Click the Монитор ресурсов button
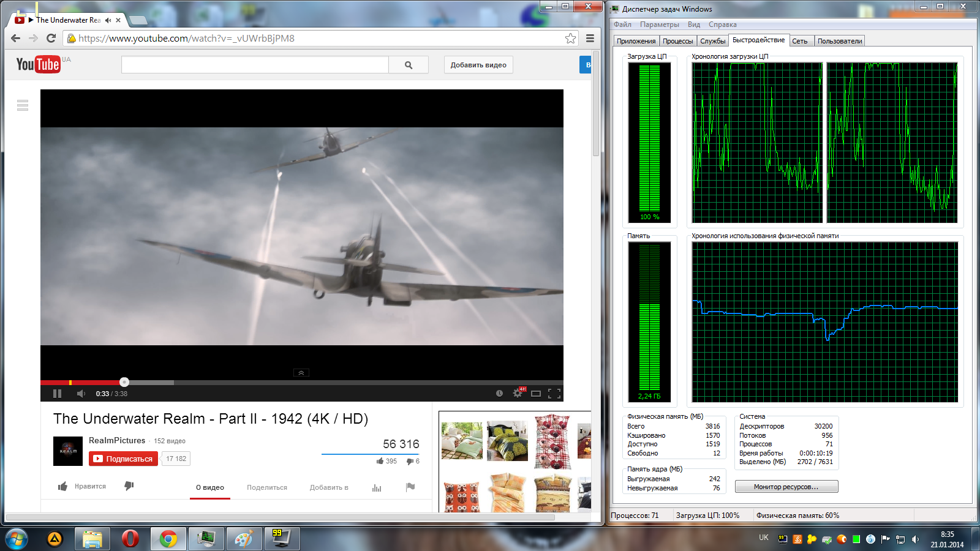Viewport: 980px width, 551px height. 786,487
